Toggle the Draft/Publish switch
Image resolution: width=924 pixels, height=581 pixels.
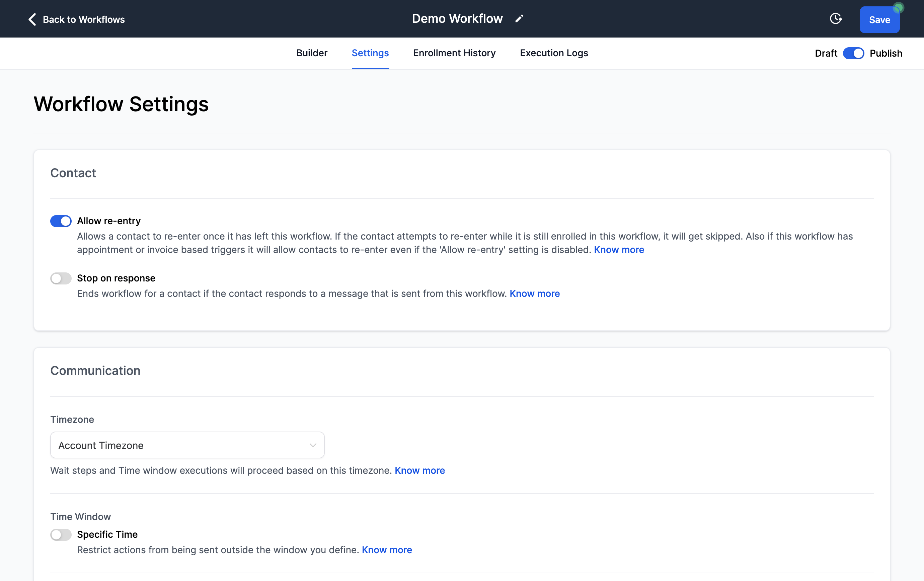click(853, 53)
